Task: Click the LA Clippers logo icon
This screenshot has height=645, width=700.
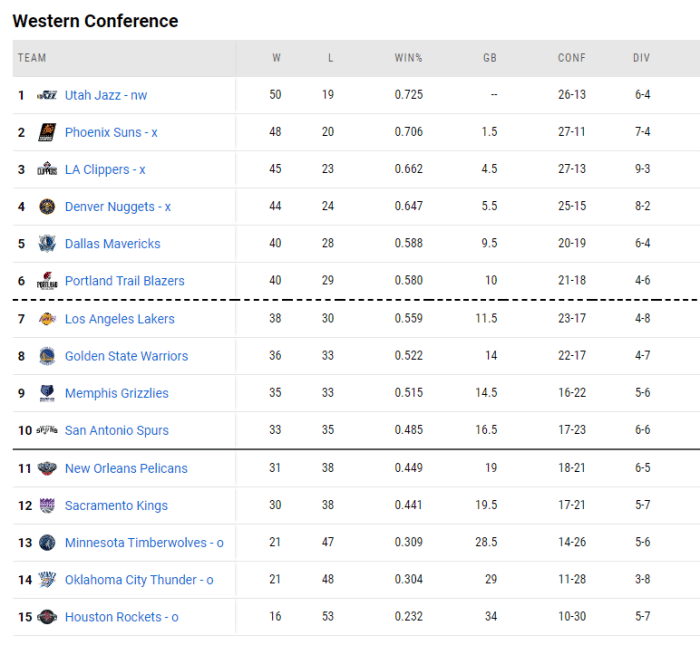Action: tap(47, 169)
